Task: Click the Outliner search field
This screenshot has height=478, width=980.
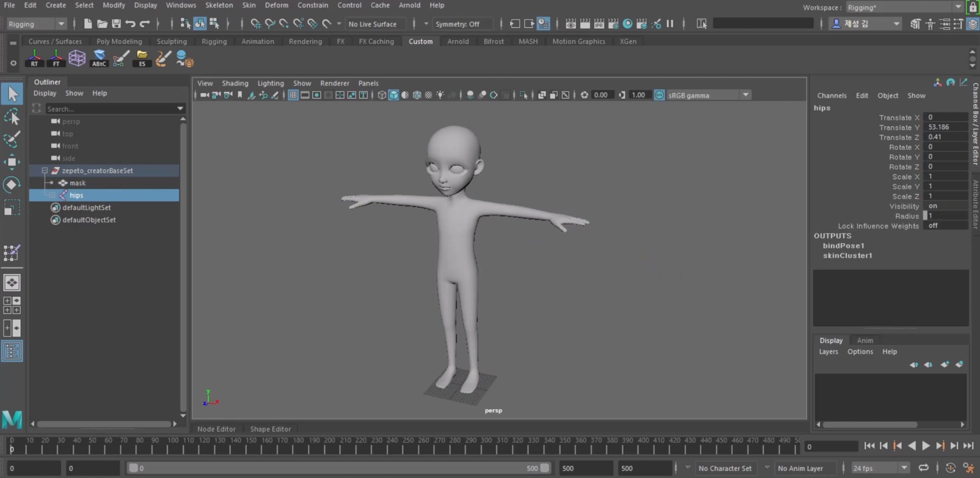Action: [110, 109]
